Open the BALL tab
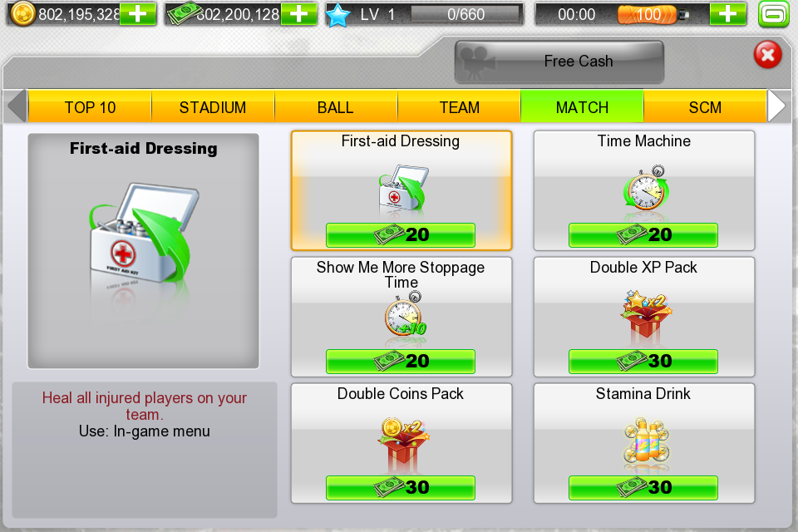The width and height of the screenshot is (798, 532). (x=336, y=106)
